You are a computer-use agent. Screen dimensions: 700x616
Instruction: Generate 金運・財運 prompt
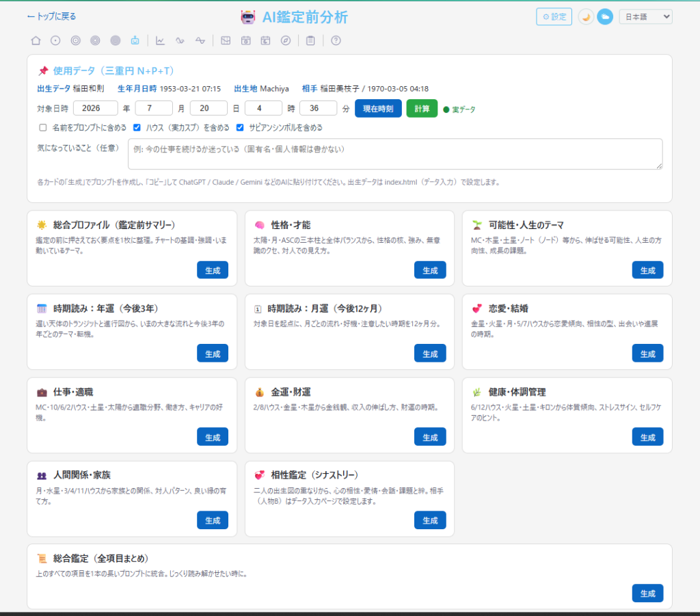[x=430, y=437]
